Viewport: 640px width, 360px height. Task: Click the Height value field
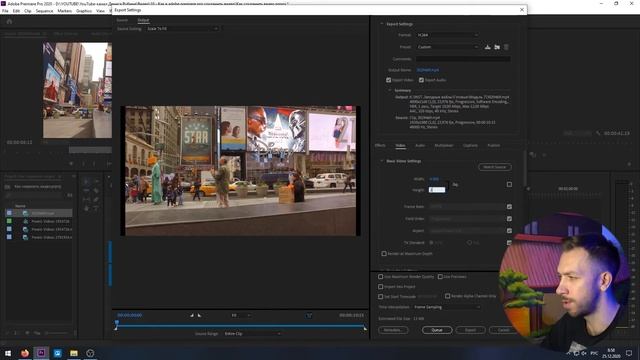[437, 190]
